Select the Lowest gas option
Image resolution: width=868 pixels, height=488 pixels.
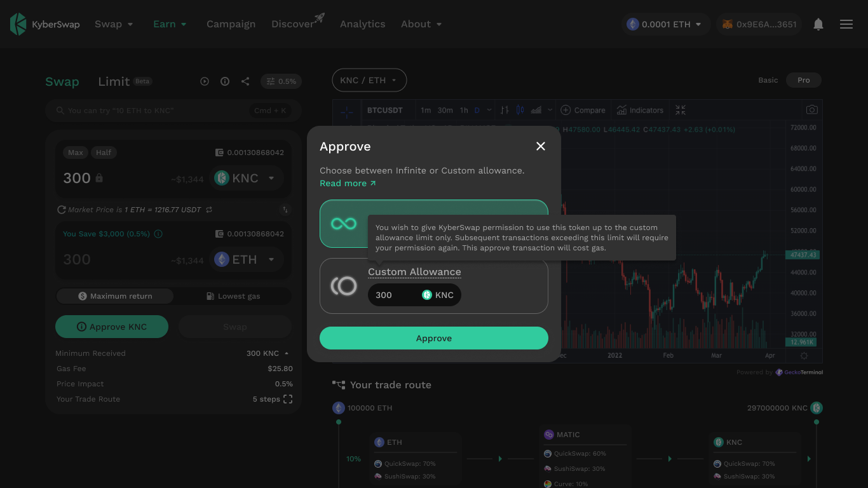[233, 296]
